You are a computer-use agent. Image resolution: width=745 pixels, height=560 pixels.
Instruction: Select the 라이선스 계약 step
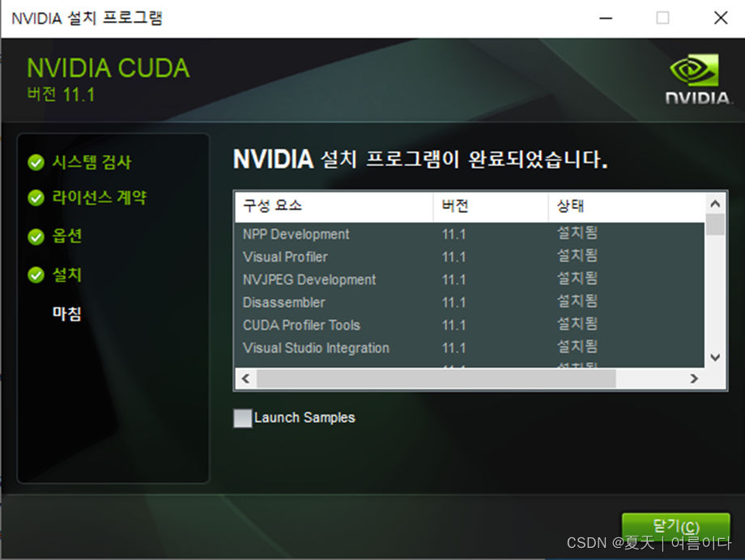[100, 197]
